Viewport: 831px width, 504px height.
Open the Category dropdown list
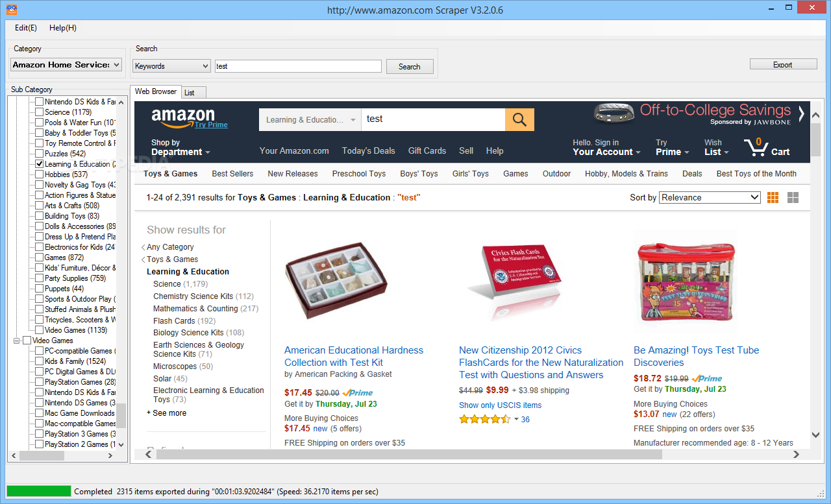[66, 64]
